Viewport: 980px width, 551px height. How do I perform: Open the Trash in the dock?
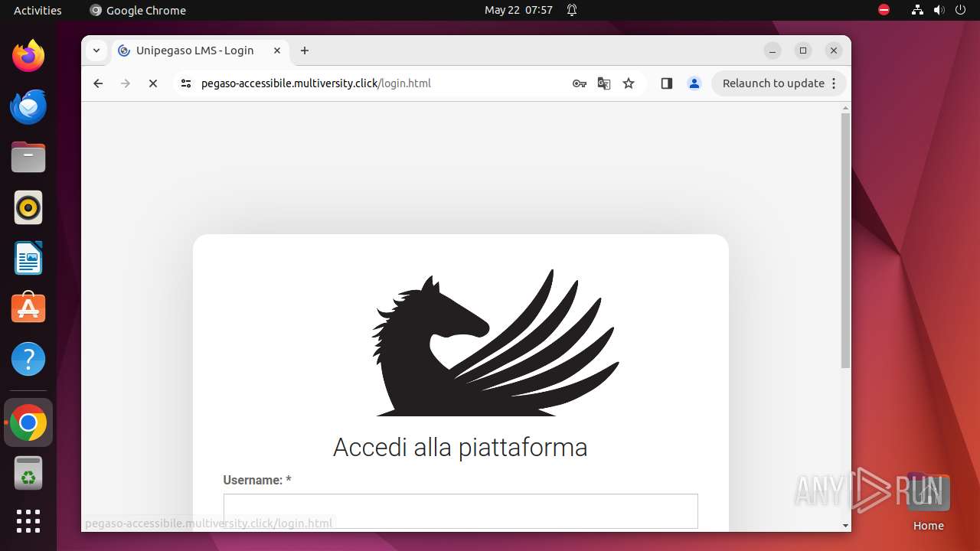[28, 473]
